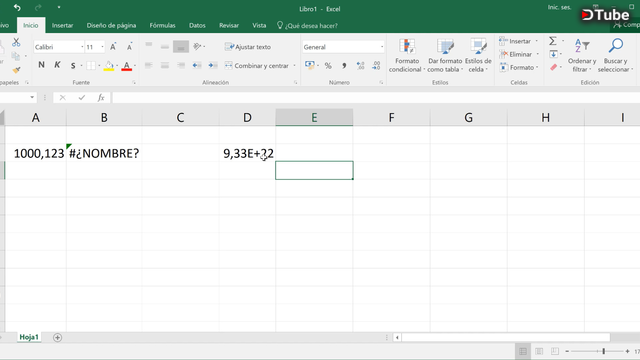Open the font color dropdown arrow
The width and height of the screenshot is (640, 360).
click(x=135, y=66)
